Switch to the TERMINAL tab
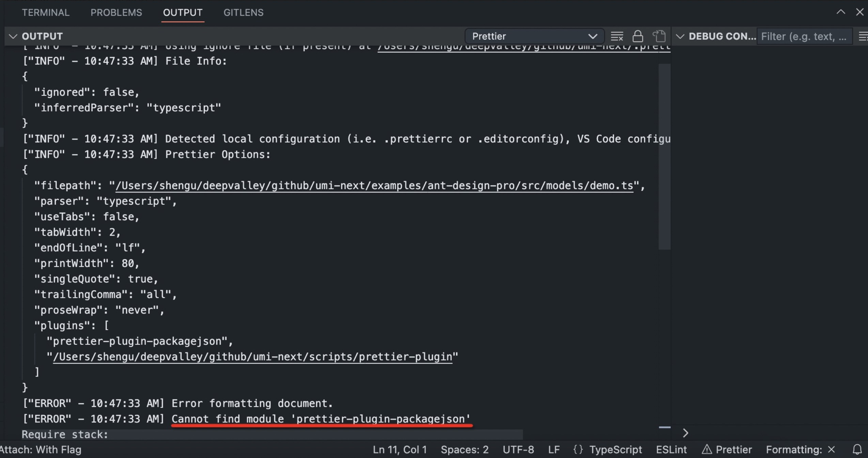This screenshot has height=458, width=868. pos(46,13)
